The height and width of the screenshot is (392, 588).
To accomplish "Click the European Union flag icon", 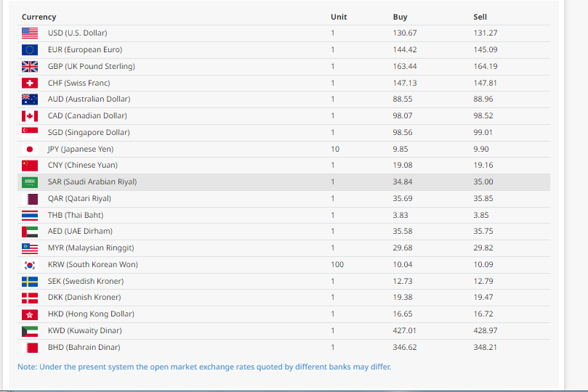I will pos(29,50).
